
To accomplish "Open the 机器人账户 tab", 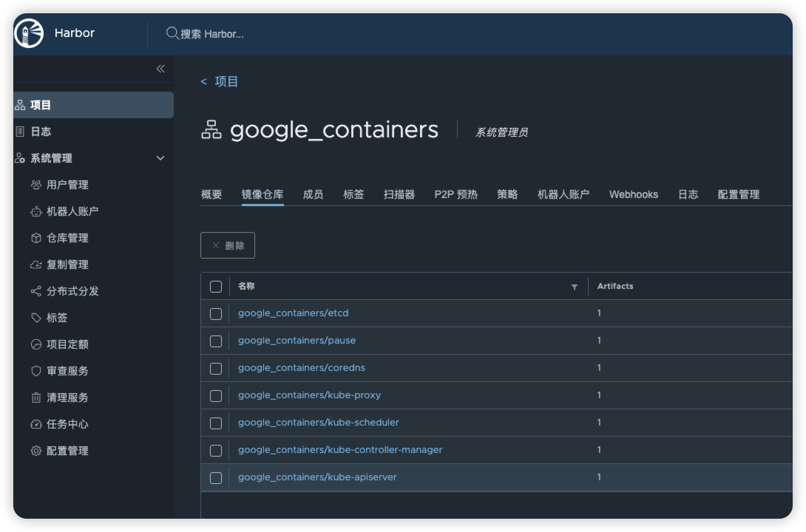I will pyautogui.click(x=563, y=194).
